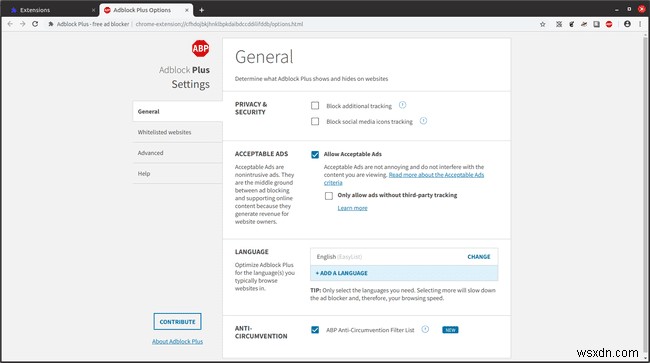The image size is (650, 363).
Task: Click the LANGUAGE section label
Action: coord(252,252)
